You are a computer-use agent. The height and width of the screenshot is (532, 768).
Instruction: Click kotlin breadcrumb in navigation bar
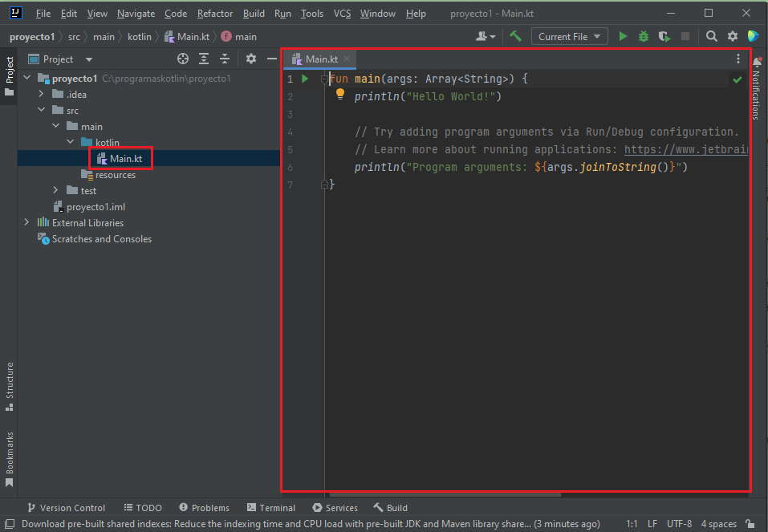(x=139, y=37)
